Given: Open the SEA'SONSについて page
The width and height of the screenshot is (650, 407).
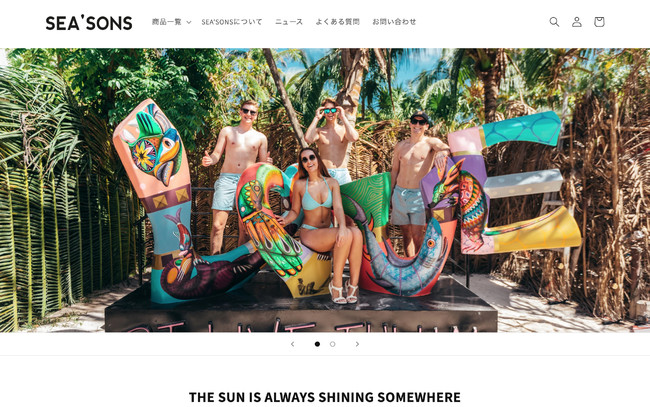Looking at the screenshot, I should click(x=232, y=22).
